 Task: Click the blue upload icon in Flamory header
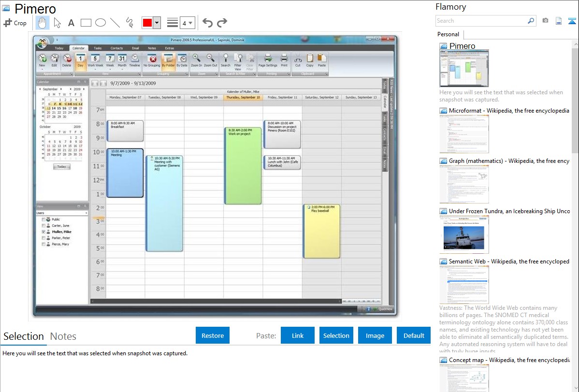click(x=572, y=21)
